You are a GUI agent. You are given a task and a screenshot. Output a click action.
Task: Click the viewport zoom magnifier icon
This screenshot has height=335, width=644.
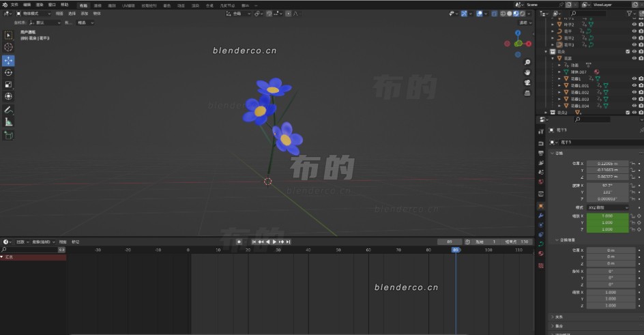point(527,62)
